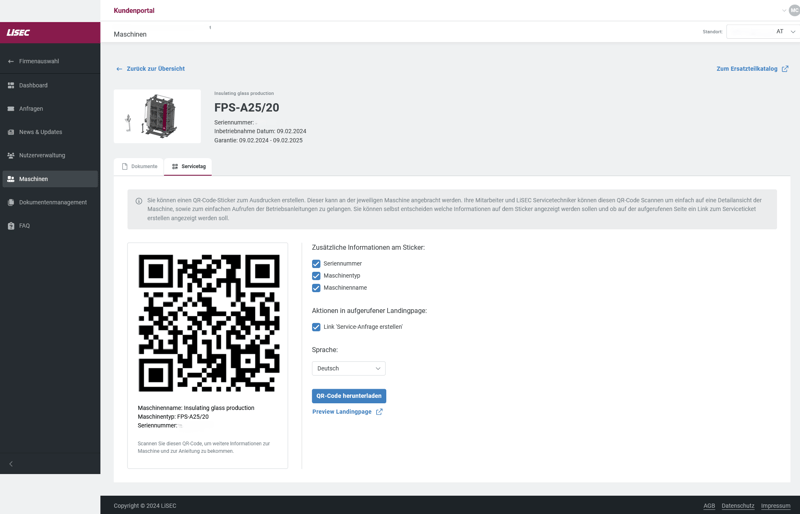This screenshot has height=514, width=800.
Task: Click the info icon in the notice box
Action: click(x=139, y=201)
